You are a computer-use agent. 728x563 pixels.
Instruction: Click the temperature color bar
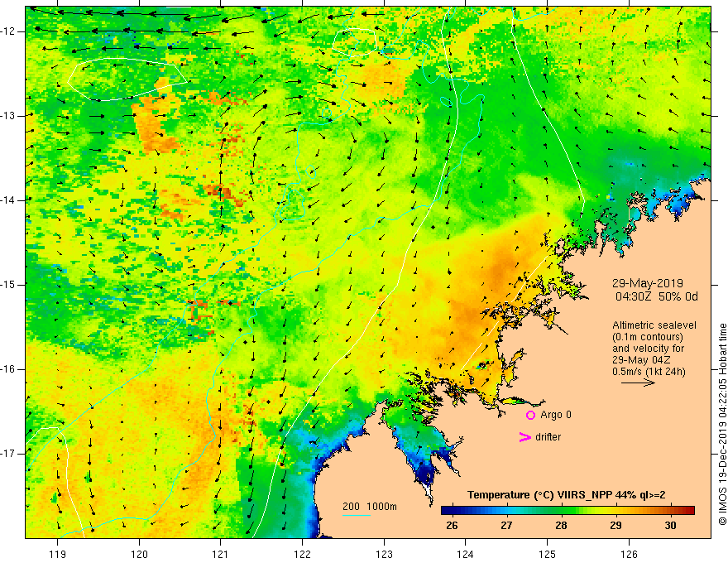click(568, 511)
